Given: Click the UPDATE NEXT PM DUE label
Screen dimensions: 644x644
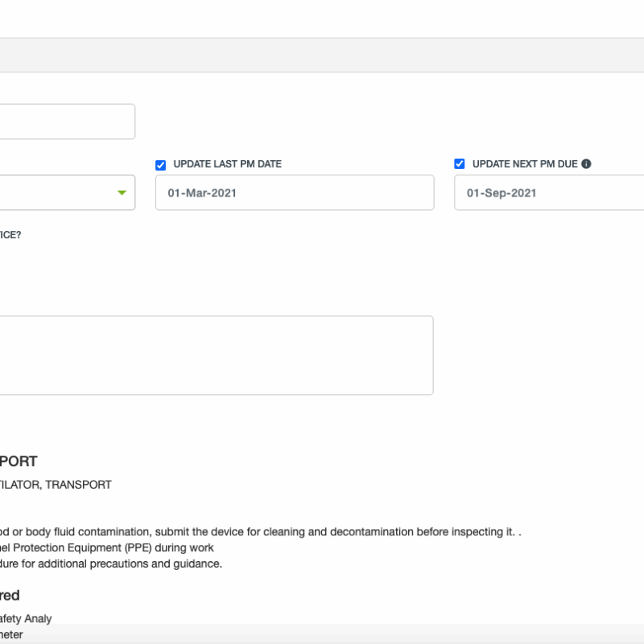Looking at the screenshot, I should click(525, 164).
